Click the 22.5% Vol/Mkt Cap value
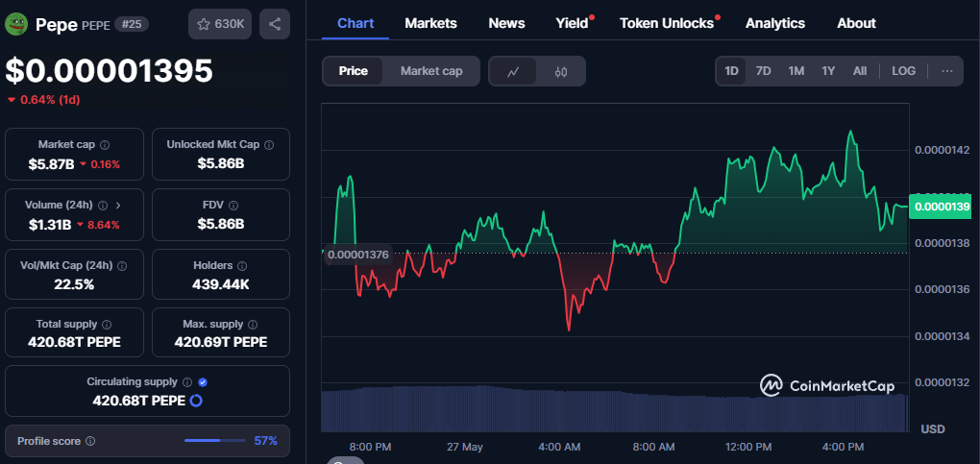Screen dimensions: 980x464 coord(74,284)
